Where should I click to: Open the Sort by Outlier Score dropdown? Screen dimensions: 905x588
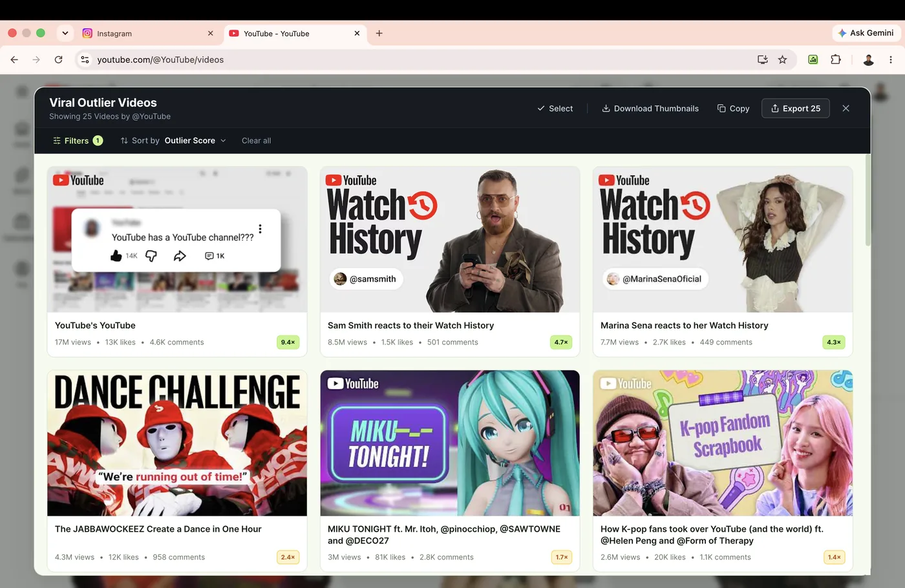click(173, 140)
